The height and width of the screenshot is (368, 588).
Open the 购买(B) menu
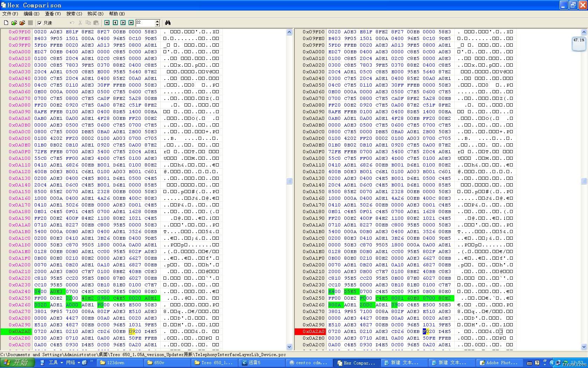[96, 14]
